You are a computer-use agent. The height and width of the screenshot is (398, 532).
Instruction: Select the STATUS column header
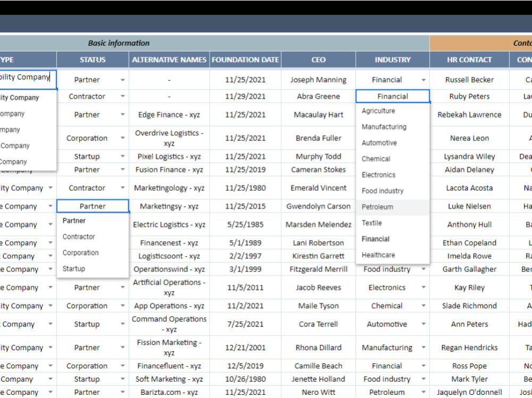tap(93, 60)
